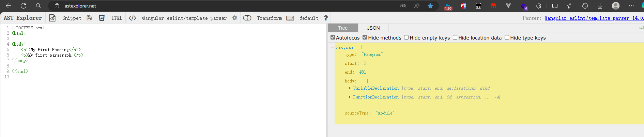Image resolution: width=644 pixels, height=137 pixels.
Task: Open the purple extension with badge 4
Action: tap(524, 6)
